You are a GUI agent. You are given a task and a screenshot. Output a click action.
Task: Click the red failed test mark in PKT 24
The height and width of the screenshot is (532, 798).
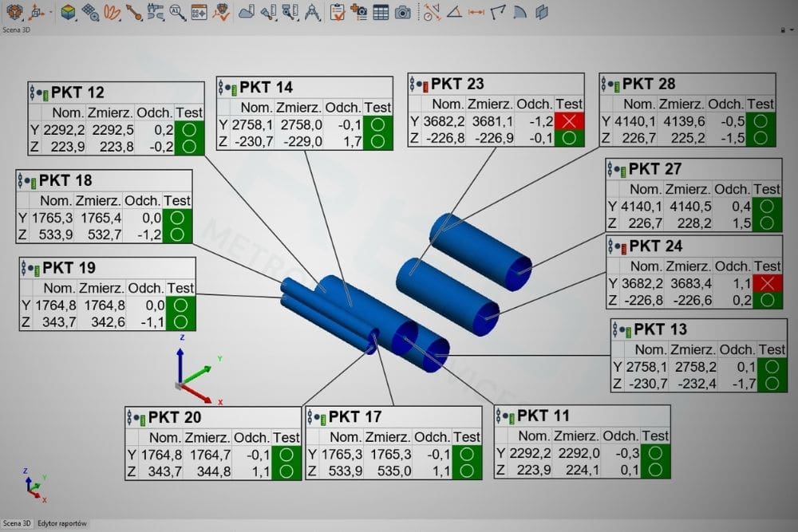[767, 283]
